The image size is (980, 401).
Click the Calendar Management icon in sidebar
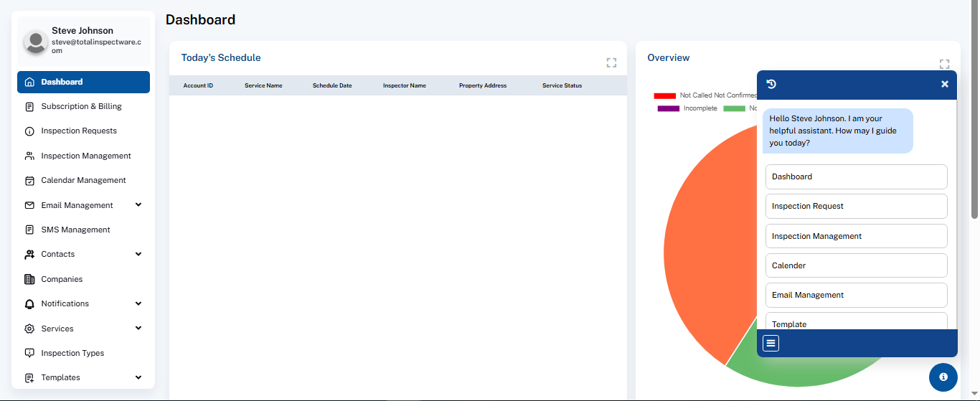(x=29, y=181)
